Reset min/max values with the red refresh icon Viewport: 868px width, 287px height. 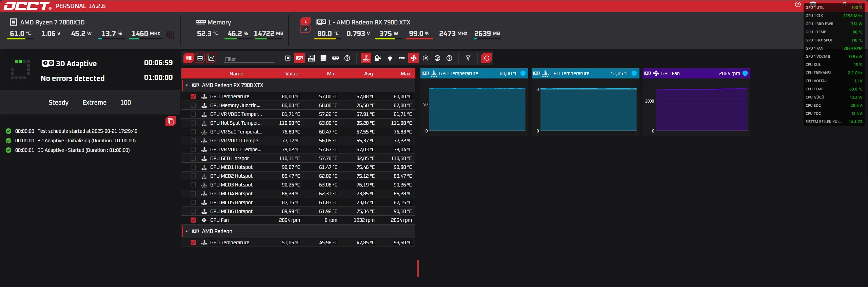(x=486, y=58)
